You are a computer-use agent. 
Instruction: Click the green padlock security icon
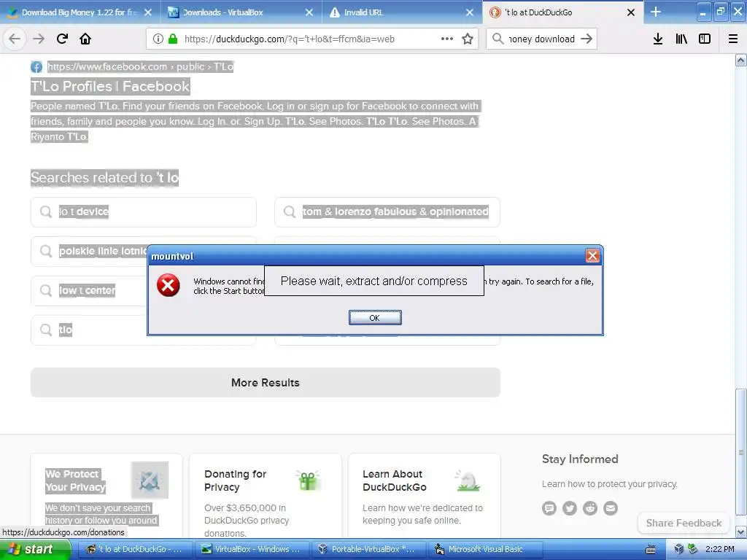point(173,39)
